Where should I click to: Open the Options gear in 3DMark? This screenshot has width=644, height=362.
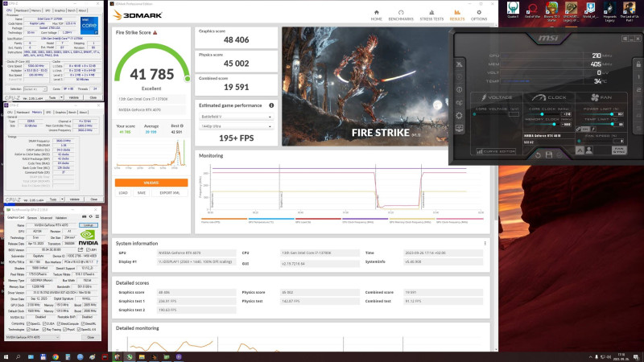click(479, 15)
